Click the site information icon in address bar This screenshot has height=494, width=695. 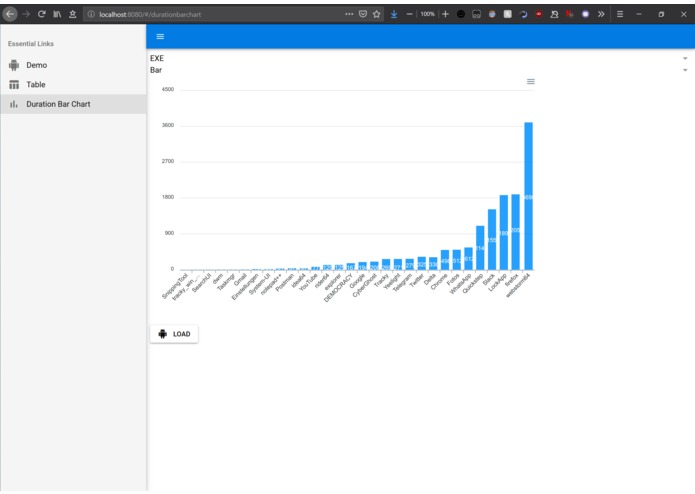(91, 14)
